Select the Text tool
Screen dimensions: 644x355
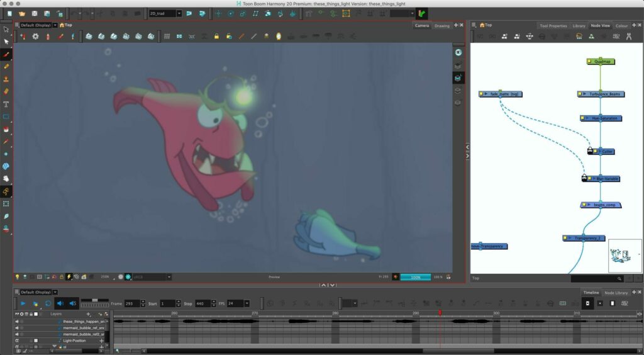pyautogui.click(x=6, y=104)
